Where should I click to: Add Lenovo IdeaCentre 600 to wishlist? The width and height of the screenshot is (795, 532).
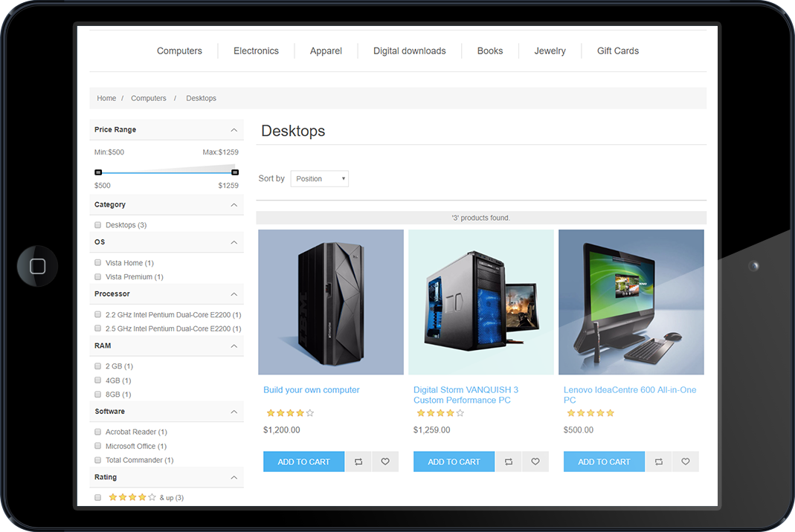686,461
